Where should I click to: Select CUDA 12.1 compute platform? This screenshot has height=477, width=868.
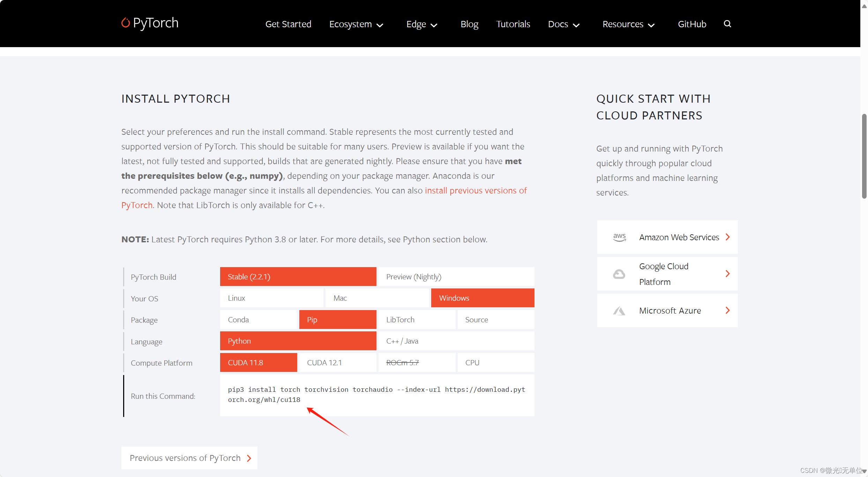point(337,363)
